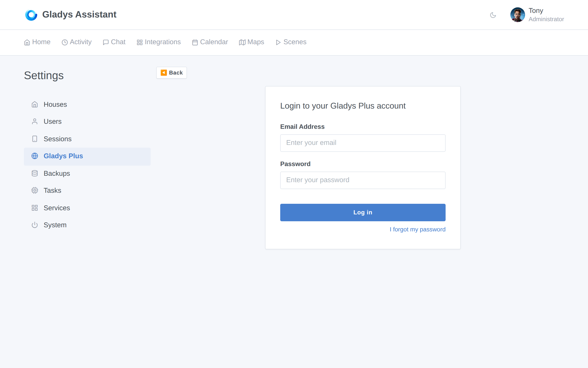Click the Activity clock icon
Image resolution: width=588 pixels, height=368 pixels.
click(x=65, y=42)
